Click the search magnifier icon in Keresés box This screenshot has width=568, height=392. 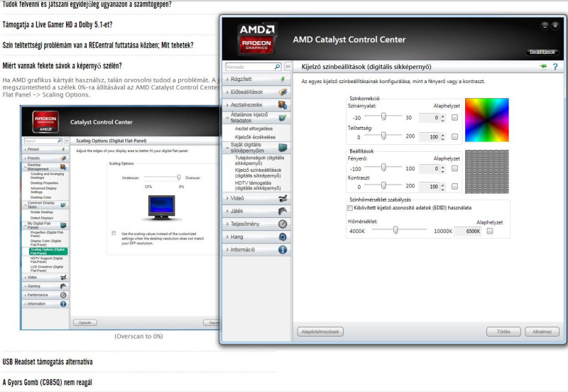click(x=277, y=67)
